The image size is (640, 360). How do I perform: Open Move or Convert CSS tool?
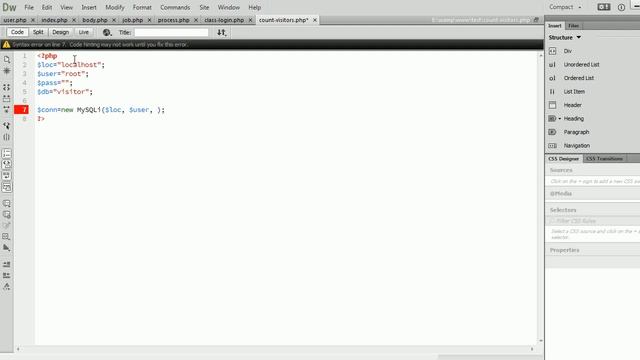[7, 248]
